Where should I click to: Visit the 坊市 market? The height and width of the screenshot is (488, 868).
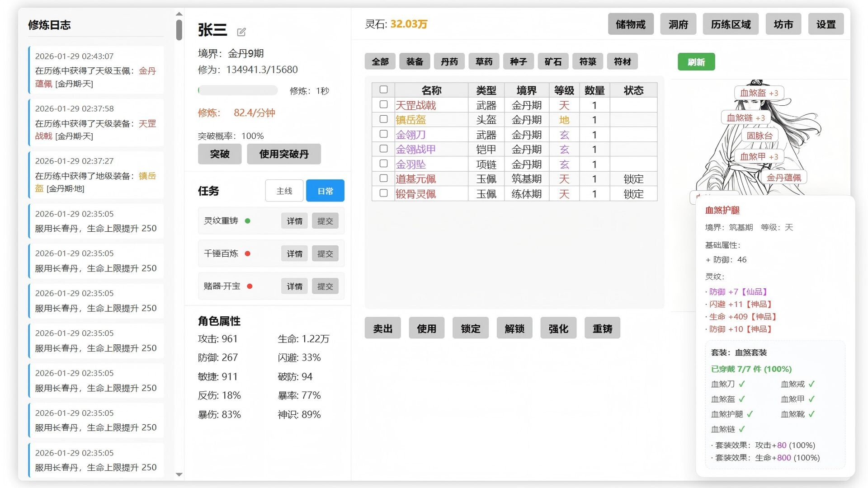[x=783, y=24]
